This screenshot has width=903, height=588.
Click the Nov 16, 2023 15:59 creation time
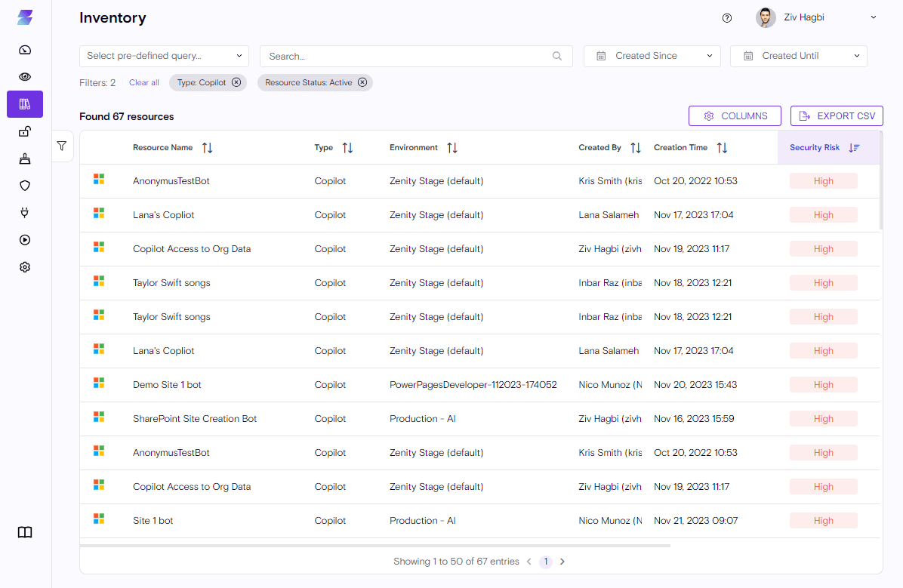click(694, 419)
